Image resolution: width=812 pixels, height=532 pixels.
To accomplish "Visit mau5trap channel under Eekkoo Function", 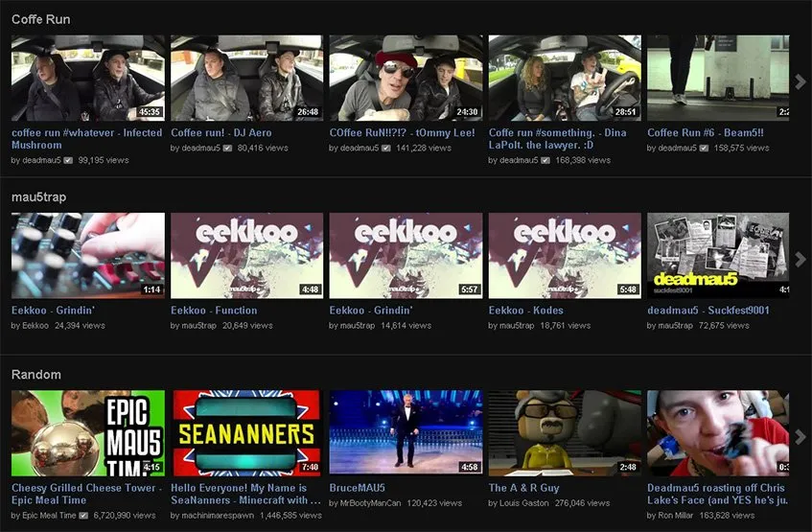I will click(x=198, y=326).
